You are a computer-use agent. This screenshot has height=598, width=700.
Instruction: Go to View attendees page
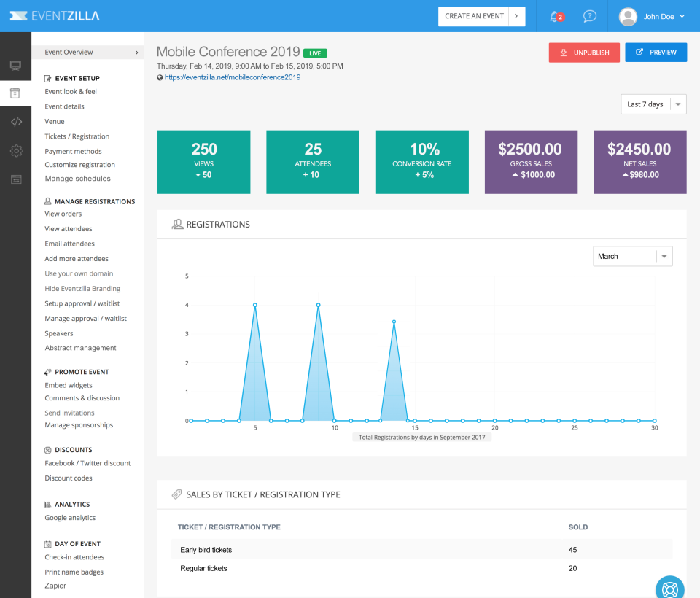[x=69, y=229]
